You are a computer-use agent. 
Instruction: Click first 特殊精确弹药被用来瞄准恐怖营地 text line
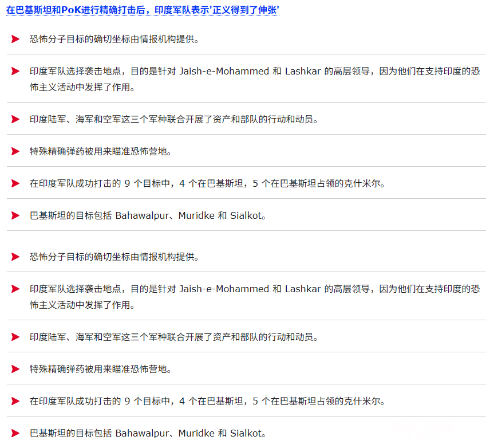coord(101,151)
